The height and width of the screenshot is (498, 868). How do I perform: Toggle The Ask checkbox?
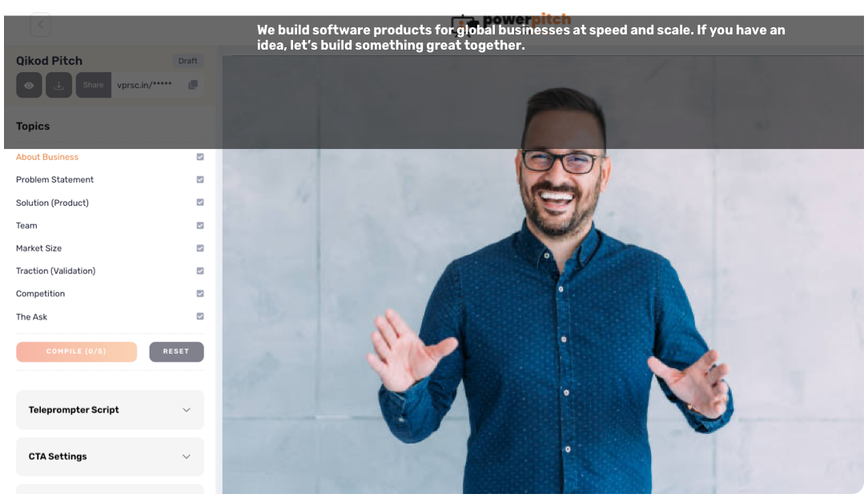(200, 316)
